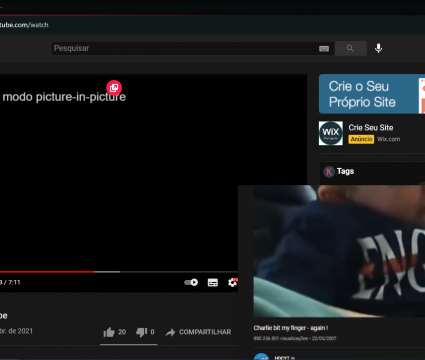Click the pink picture-in-picture icon
The width and height of the screenshot is (425, 360).
(114, 88)
